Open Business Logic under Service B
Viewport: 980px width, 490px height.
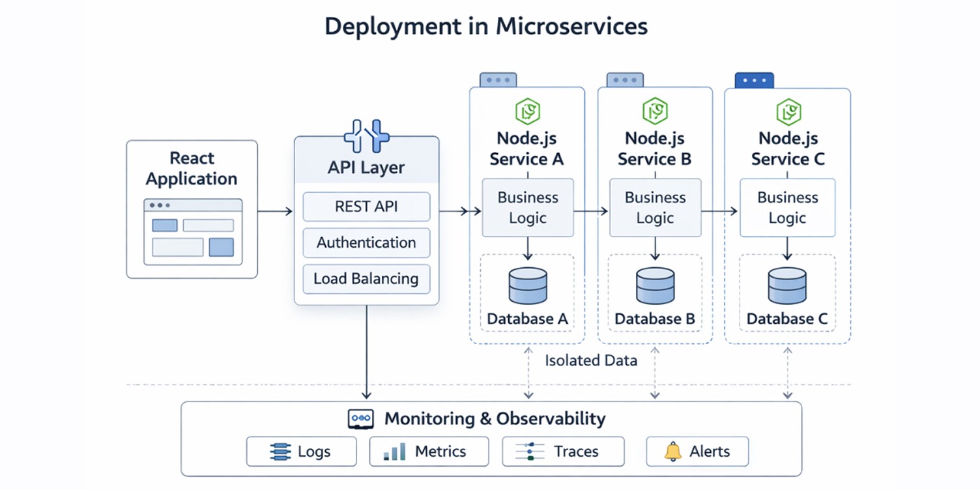(x=654, y=207)
